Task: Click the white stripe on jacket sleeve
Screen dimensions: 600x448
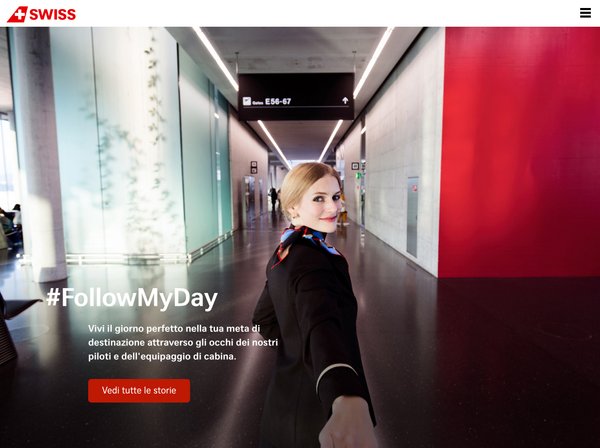Action: click(x=335, y=375)
